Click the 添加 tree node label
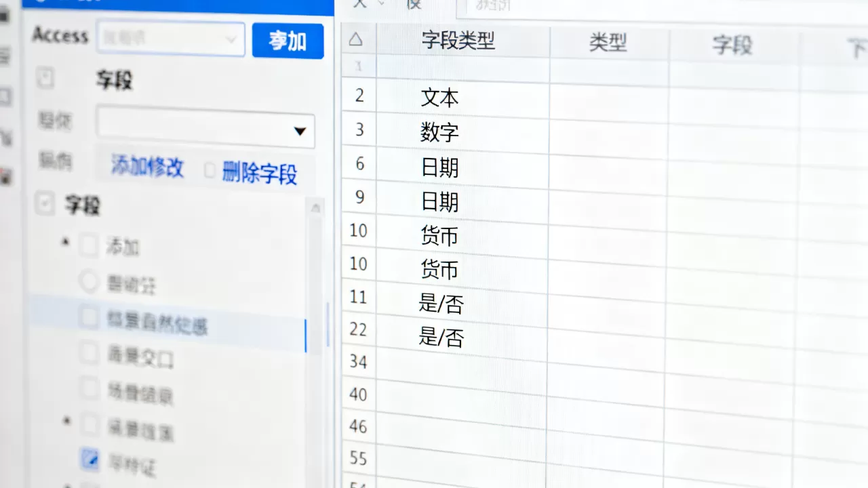Image resolution: width=868 pixels, height=488 pixels. (x=123, y=247)
